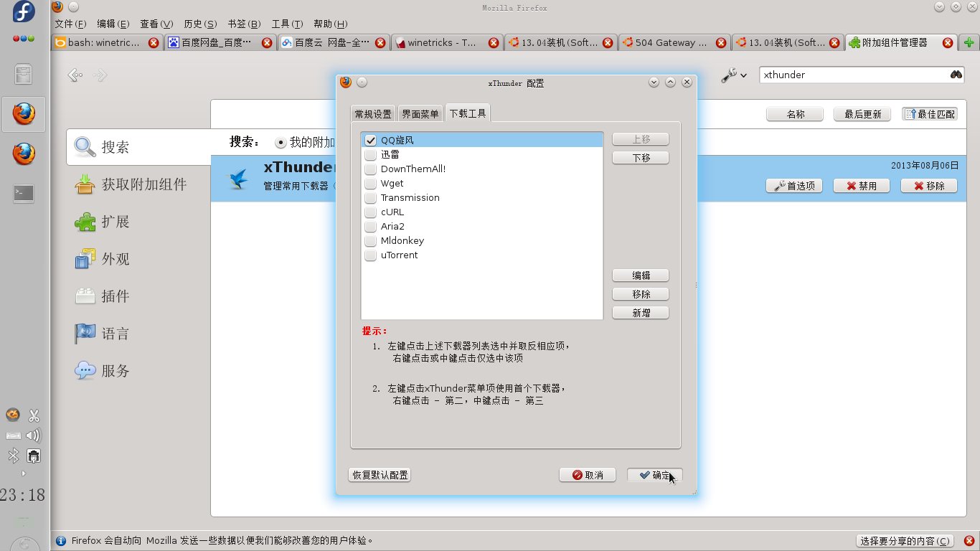Check the cURL downloader checkbox
980x551 pixels.
point(371,212)
